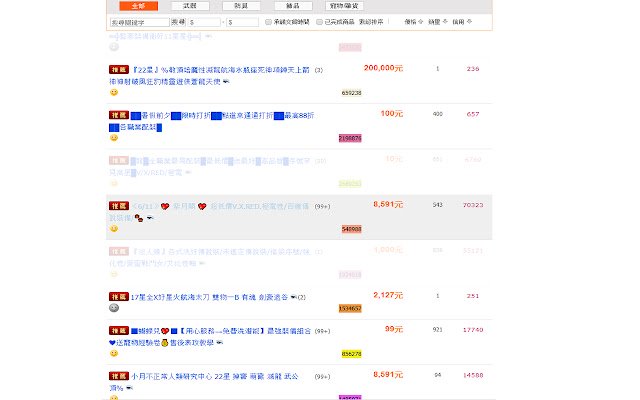This screenshot has width=640, height=400.
Task: Click the 100元 price
Action: click(392, 113)
